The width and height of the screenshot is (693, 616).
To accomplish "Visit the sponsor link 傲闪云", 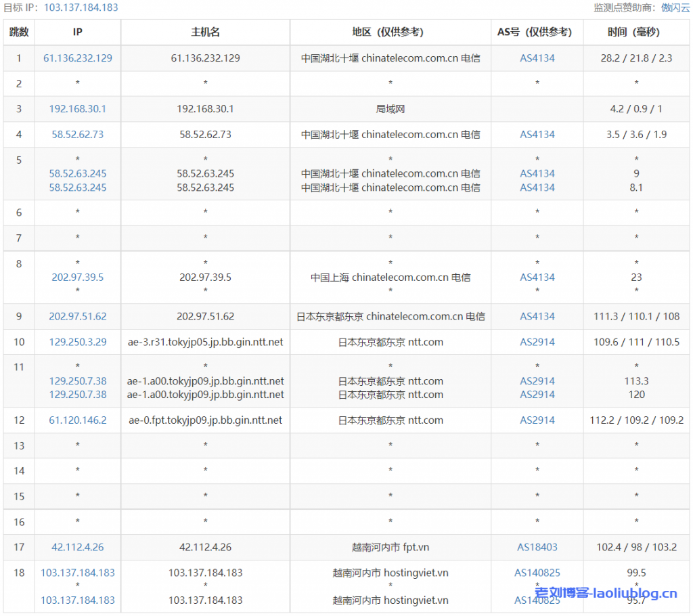I will pos(675,7).
